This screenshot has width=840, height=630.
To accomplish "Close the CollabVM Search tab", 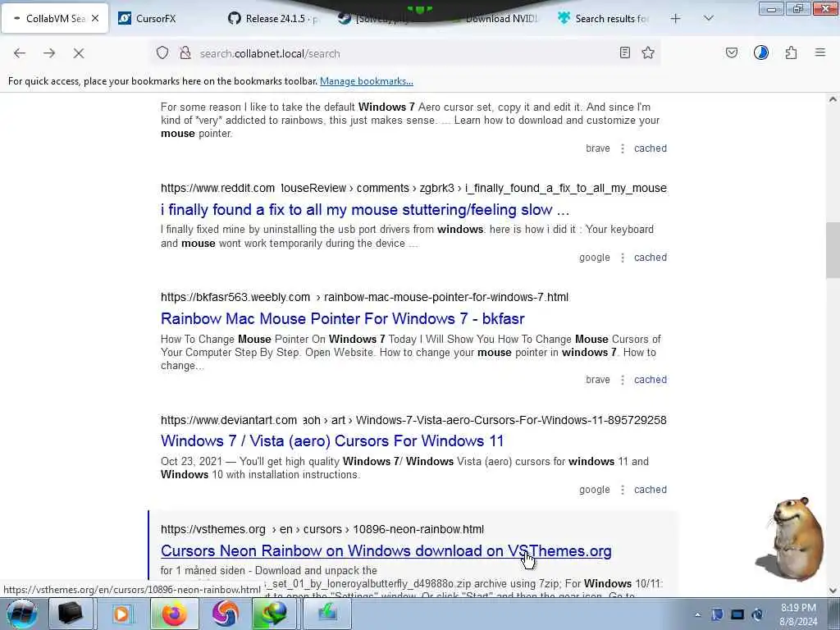I will coord(95,18).
